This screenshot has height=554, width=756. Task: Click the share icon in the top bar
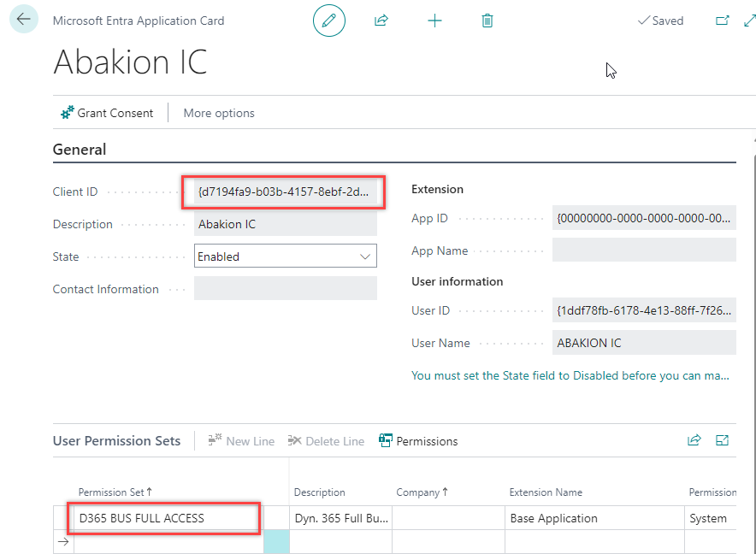click(x=381, y=21)
